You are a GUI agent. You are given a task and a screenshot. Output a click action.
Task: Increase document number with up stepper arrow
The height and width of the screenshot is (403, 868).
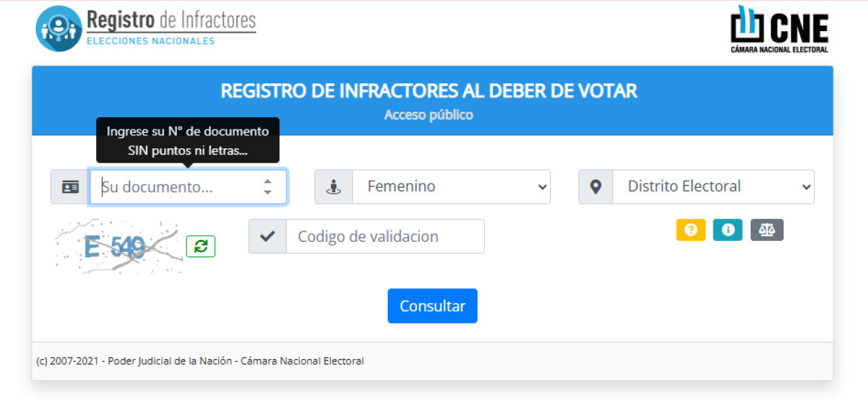268,182
